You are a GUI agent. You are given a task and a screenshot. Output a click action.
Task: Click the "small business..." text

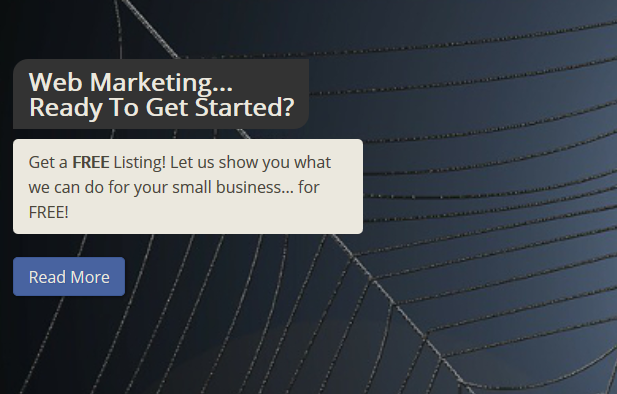pyautogui.click(x=233, y=187)
